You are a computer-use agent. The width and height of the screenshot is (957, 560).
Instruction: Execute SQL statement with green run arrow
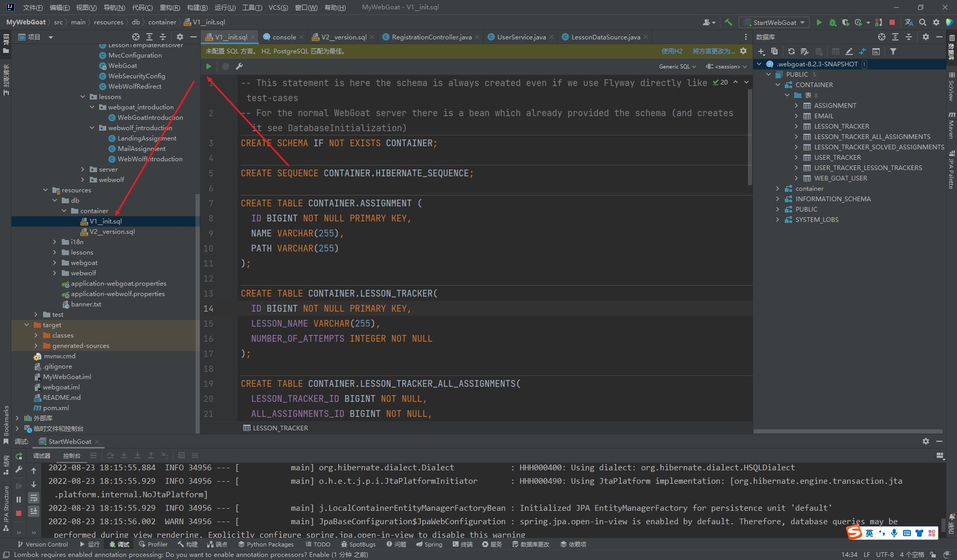click(x=209, y=66)
